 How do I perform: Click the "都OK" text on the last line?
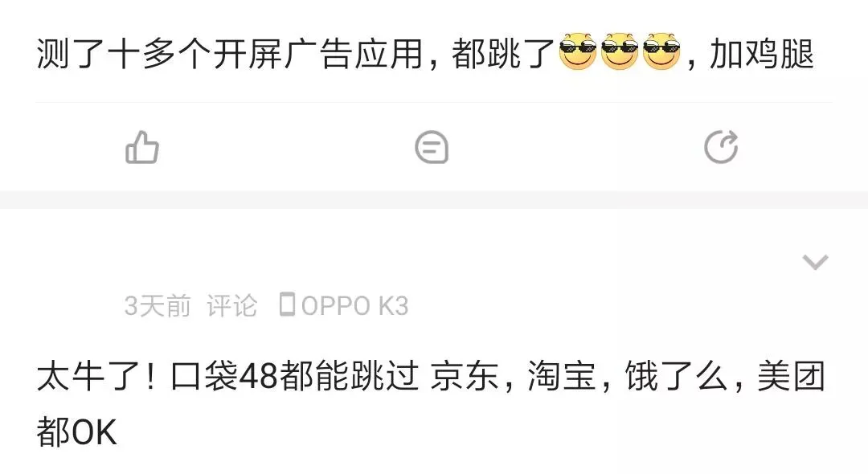pyautogui.click(x=77, y=432)
